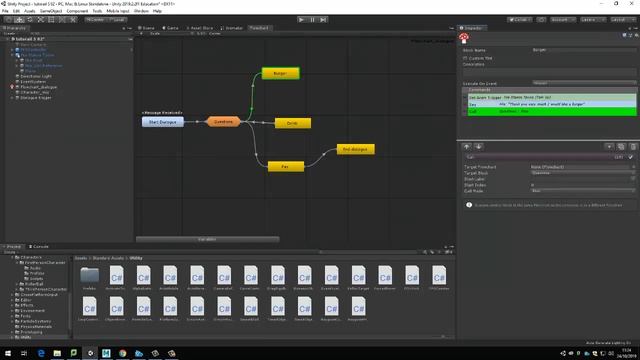This screenshot has width=640, height=360.
Task: Expand the FPSController hierarchy item
Action: pos(12,50)
